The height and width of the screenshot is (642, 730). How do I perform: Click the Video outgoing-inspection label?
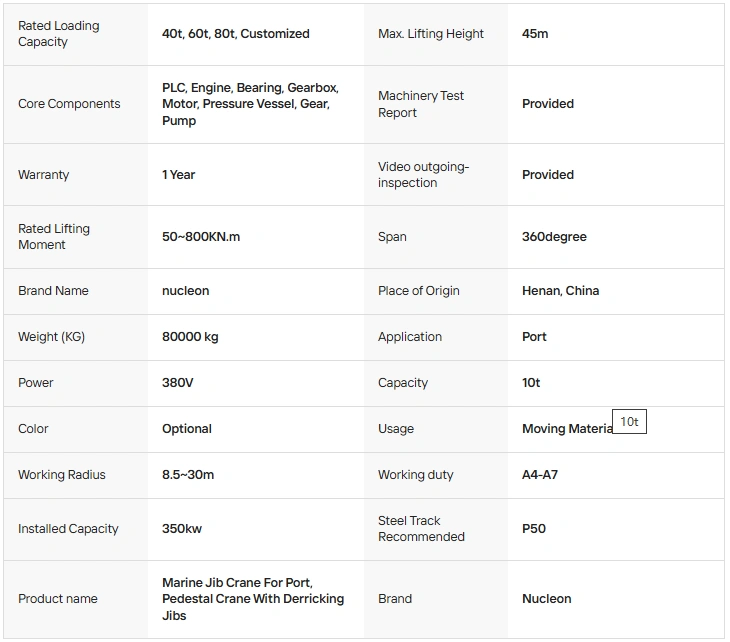423,175
